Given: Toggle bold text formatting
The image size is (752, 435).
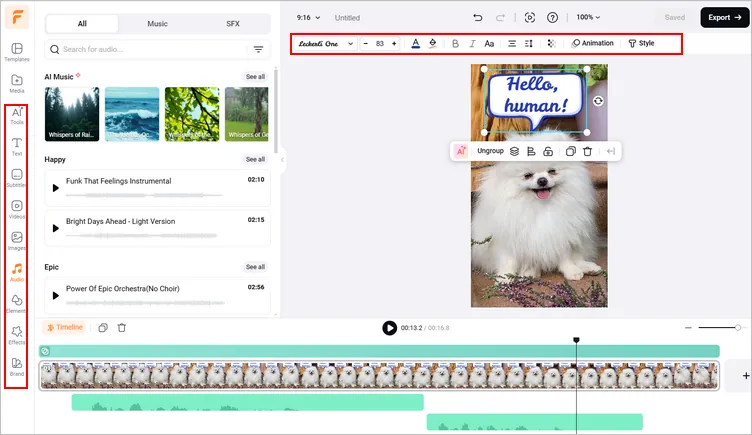Looking at the screenshot, I should pyautogui.click(x=455, y=44).
